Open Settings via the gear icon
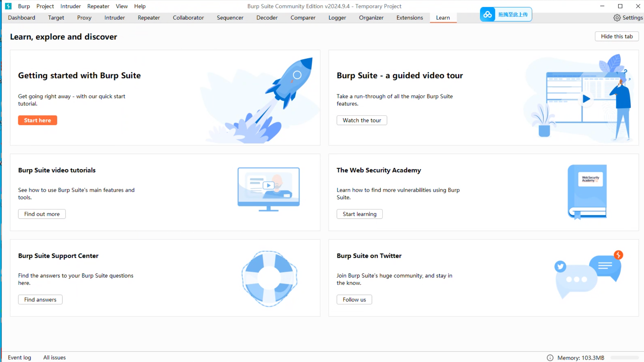The width and height of the screenshot is (644, 362). pos(617,18)
